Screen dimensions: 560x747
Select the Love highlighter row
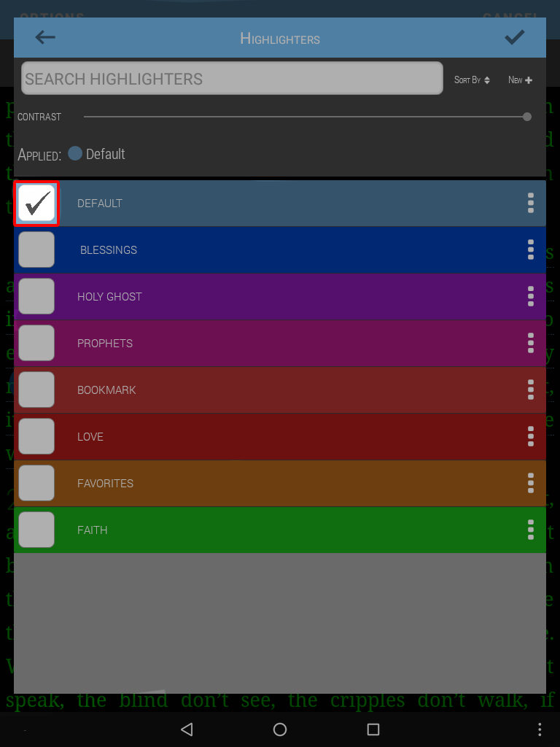click(x=280, y=436)
